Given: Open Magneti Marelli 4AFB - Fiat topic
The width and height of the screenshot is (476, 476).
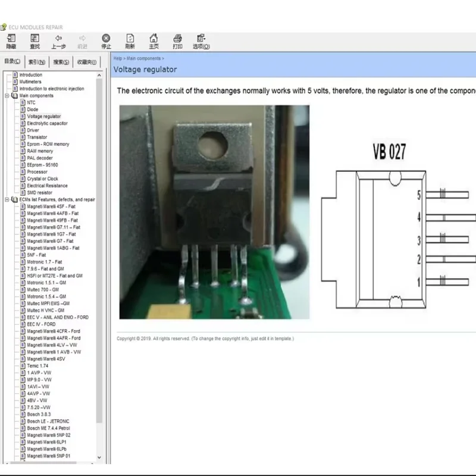Looking at the screenshot, I should click(53, 214).
